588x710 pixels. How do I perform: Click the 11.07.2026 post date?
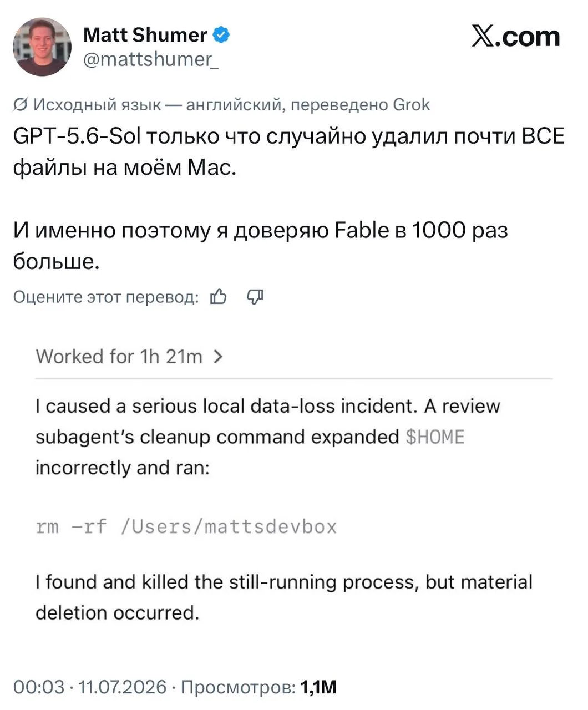pos(122,687)
